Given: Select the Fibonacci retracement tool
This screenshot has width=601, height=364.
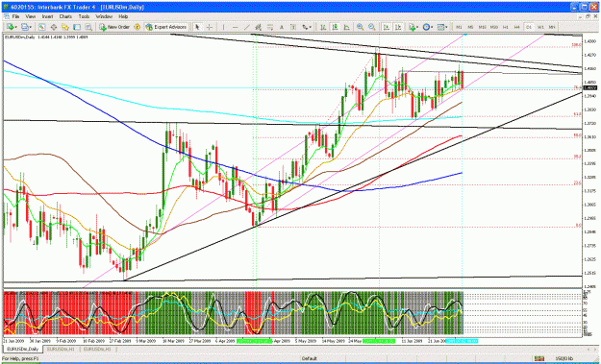Looking at the screenshot, I should (x=270, y=27).
